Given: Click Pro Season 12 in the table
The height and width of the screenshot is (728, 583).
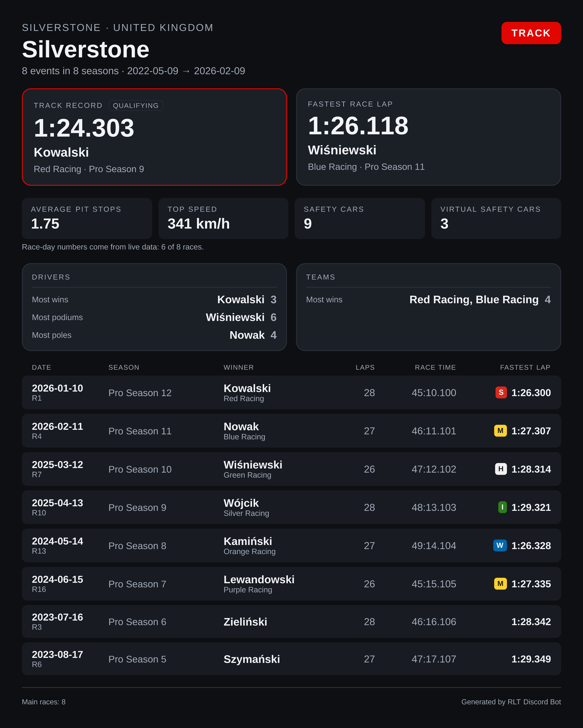Looking at the screenshot, I should (140, 393).
